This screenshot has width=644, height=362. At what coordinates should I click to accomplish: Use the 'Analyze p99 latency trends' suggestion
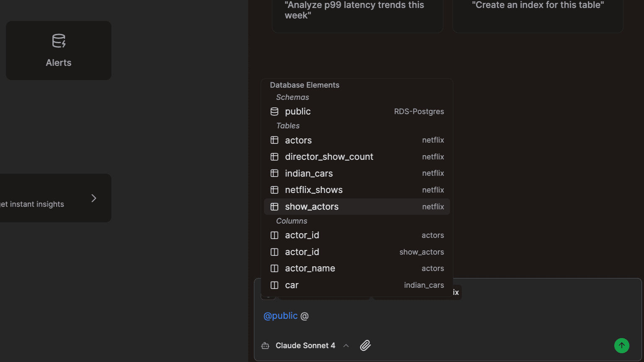(357, 15)
